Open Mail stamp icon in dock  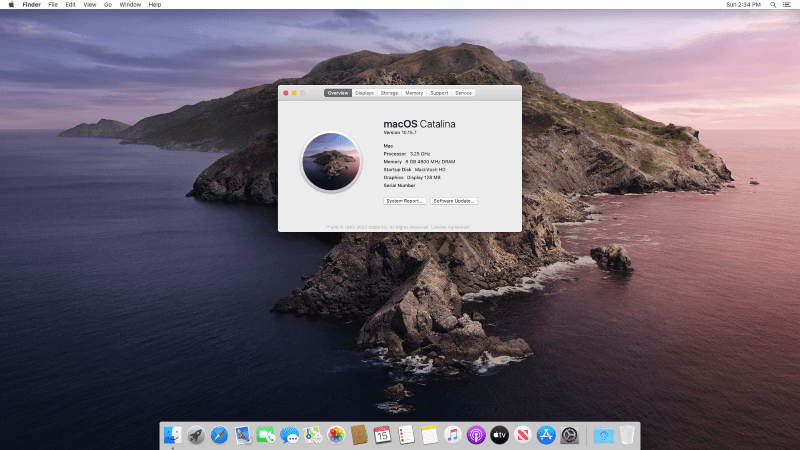click(x=243, y=435)
